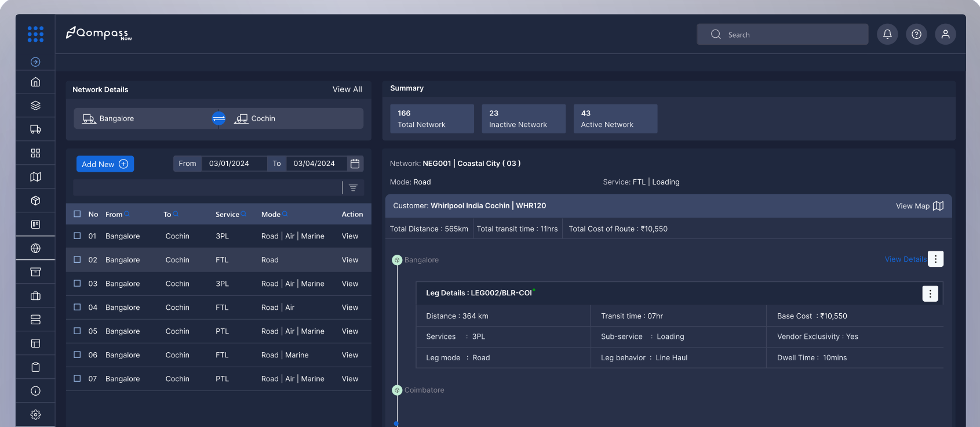The height and width of the screenshot is (427, 980).
Task: Open the truck icon in sidebar
Action: [35, 129]
